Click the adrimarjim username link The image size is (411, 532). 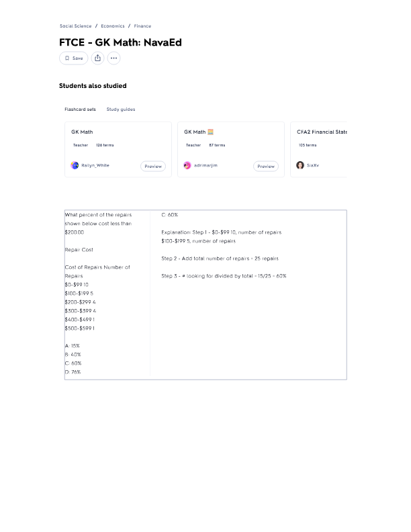(206, 165)
